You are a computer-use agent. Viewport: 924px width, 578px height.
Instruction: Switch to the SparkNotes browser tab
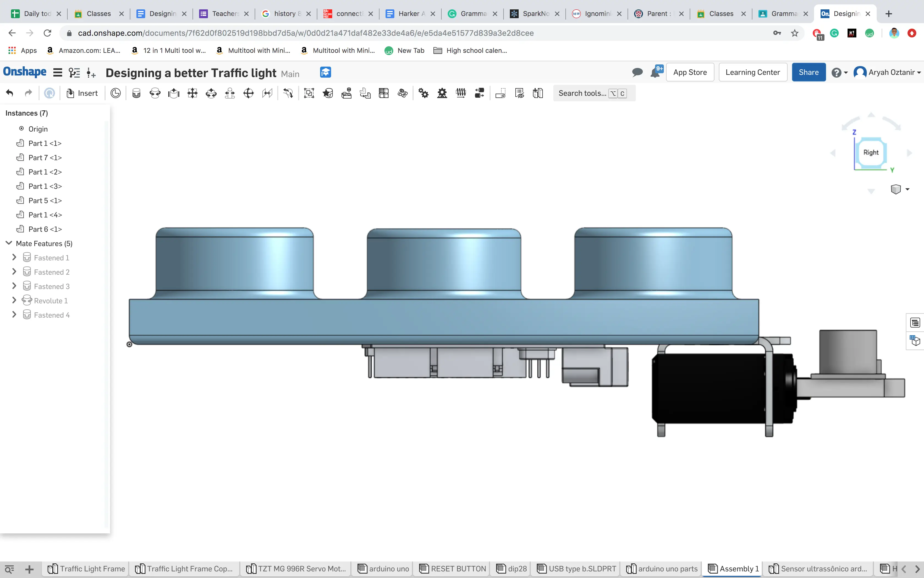tap(535, 14)
